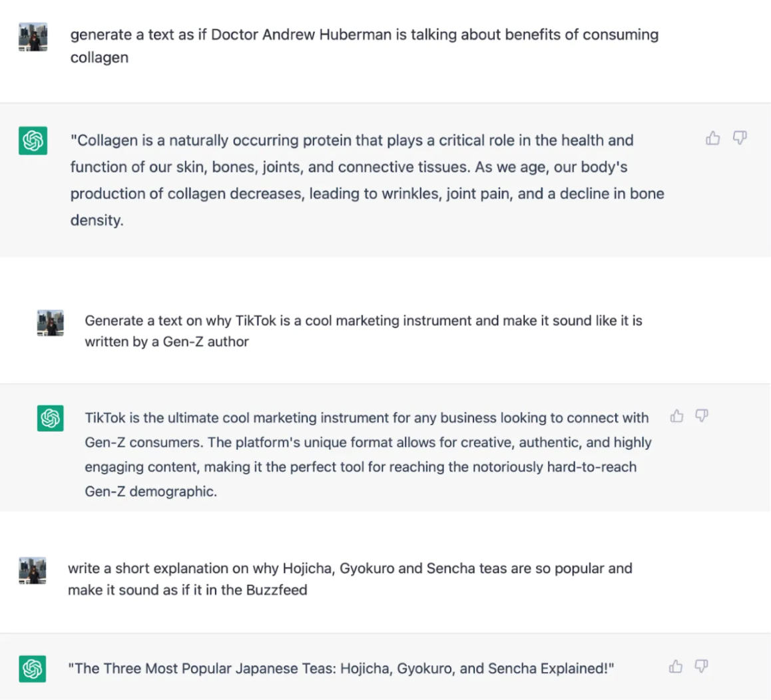This screenshot has height=700, width=771.
Task: Dislike the collagen response with thumbs down
Action: [740, 138]
